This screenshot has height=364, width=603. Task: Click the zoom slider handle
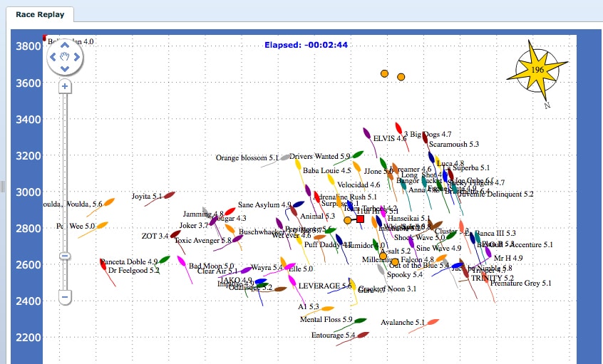[65, 256]
